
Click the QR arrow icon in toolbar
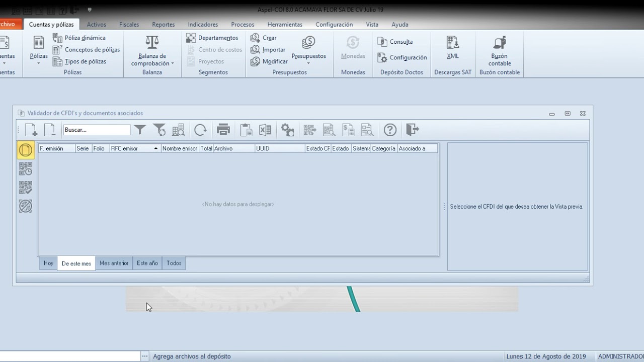coord(310,130)
